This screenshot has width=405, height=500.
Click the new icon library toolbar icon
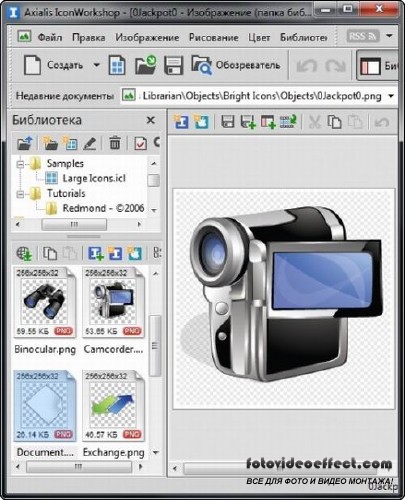[x=117, y=65]
